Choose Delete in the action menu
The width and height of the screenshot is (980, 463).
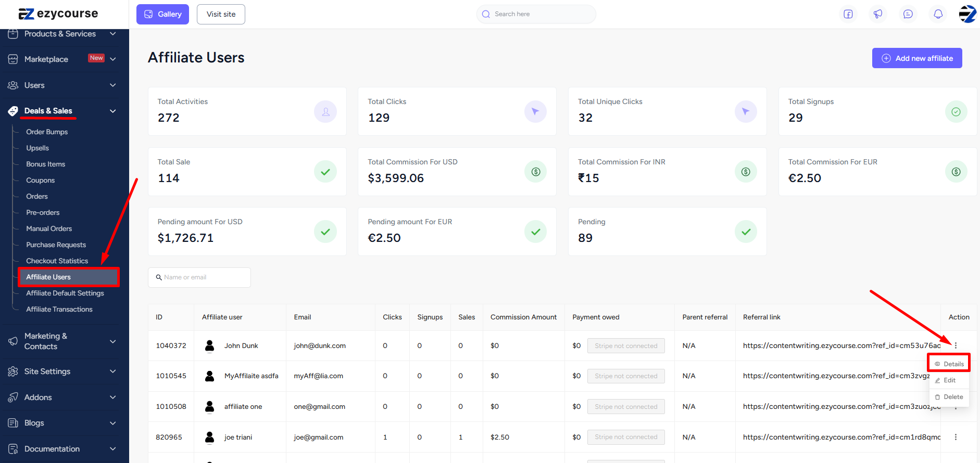point(949,397)
